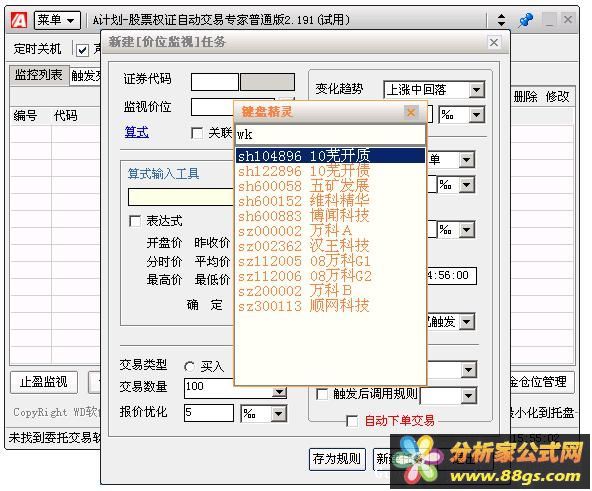This screenshot has width=592, height=491.
Task: Open the 菜单 dropdown menu
Action: (x=57, y=20)
